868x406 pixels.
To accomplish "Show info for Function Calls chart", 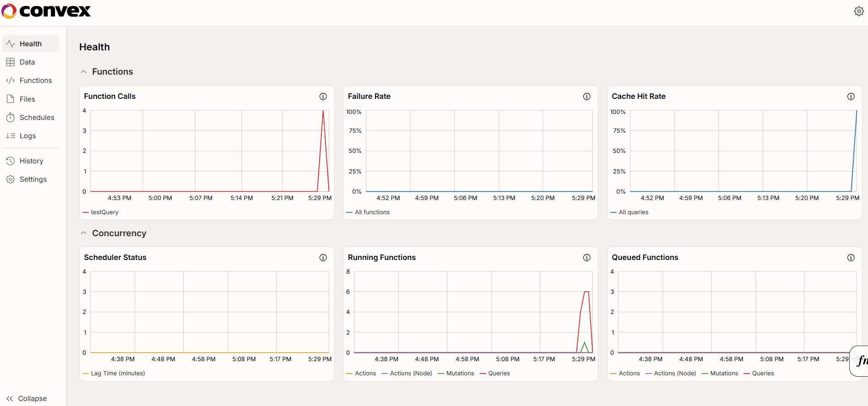I will coord(323,97).
